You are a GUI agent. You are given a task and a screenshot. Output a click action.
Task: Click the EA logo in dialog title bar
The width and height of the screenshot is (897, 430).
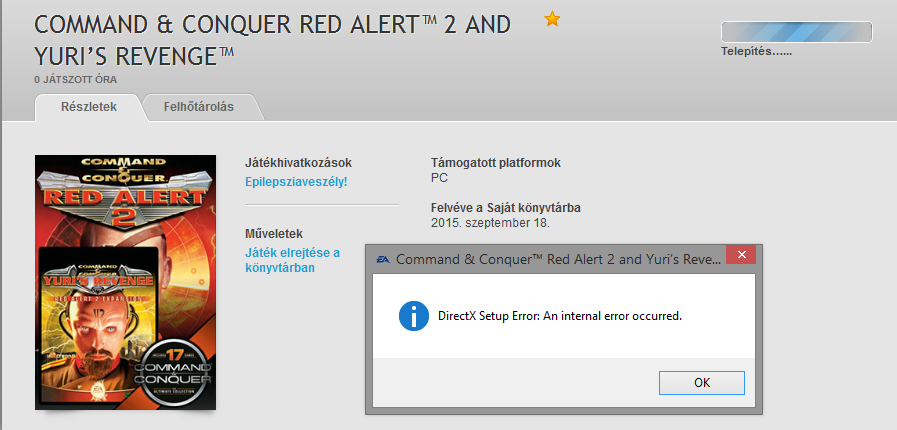click(383, 260)
